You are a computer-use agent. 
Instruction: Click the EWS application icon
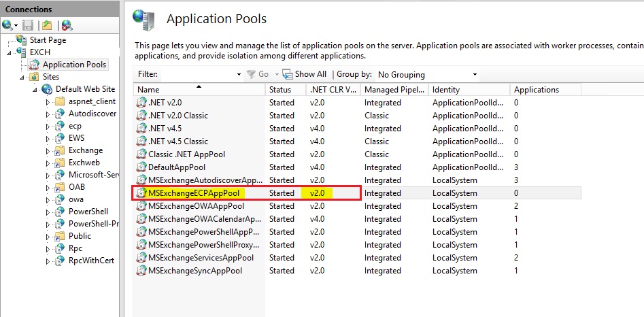pos(60,138)
